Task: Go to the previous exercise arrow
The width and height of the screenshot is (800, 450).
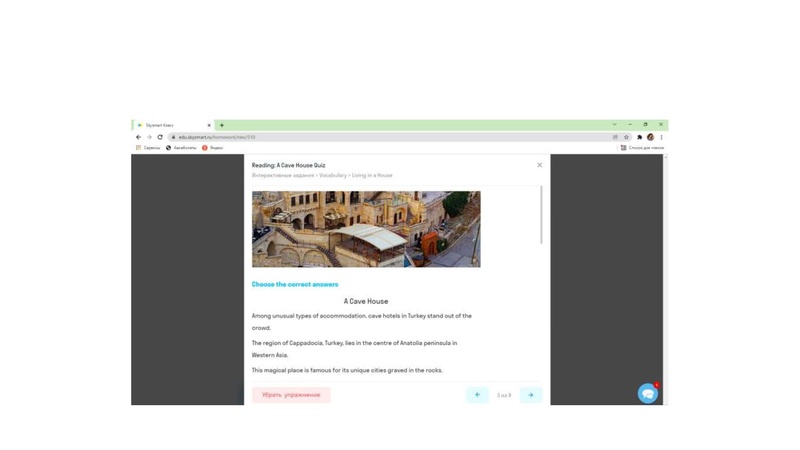Action: pos(477,395)
